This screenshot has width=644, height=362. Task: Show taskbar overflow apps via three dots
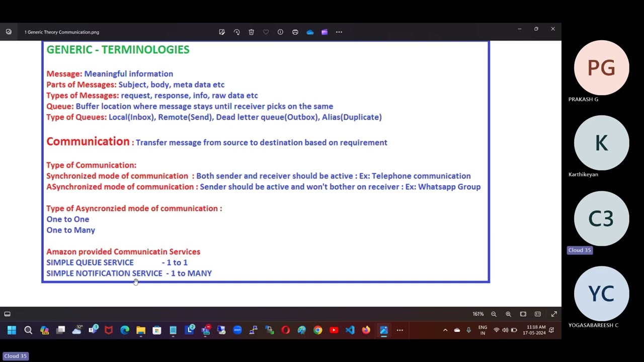pyautogui.click(x=400, y=330)
